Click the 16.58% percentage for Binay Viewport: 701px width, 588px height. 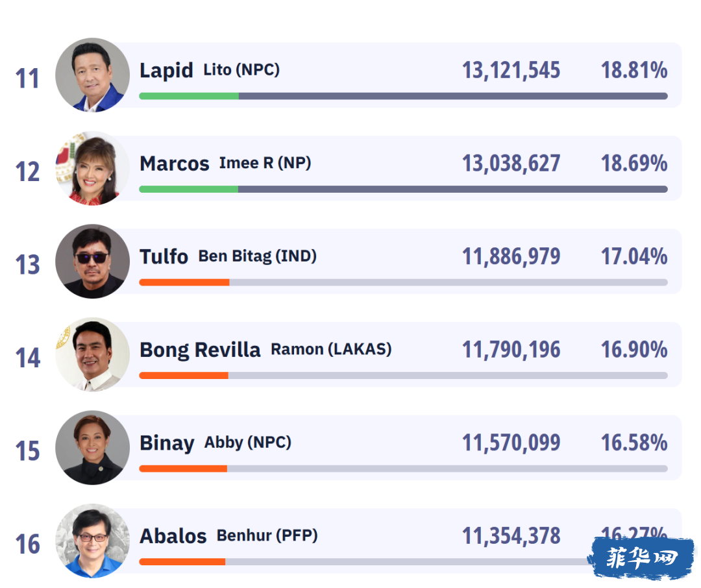634,443
